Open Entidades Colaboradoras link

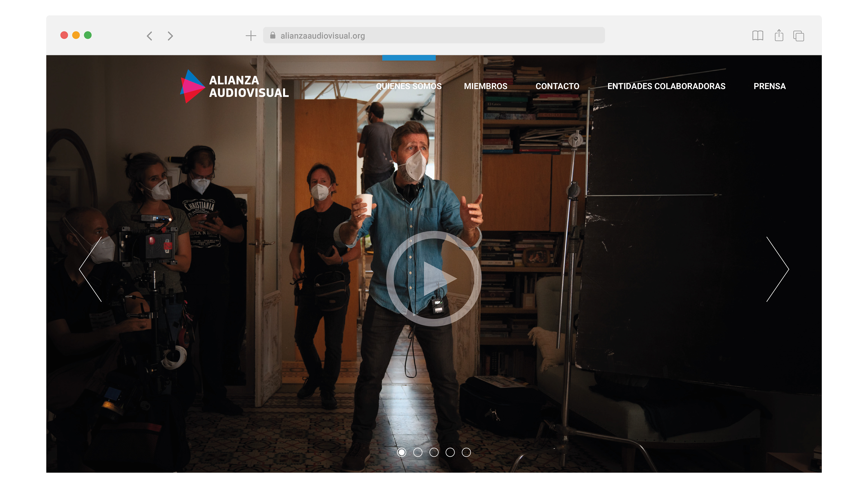click(666, 86)
